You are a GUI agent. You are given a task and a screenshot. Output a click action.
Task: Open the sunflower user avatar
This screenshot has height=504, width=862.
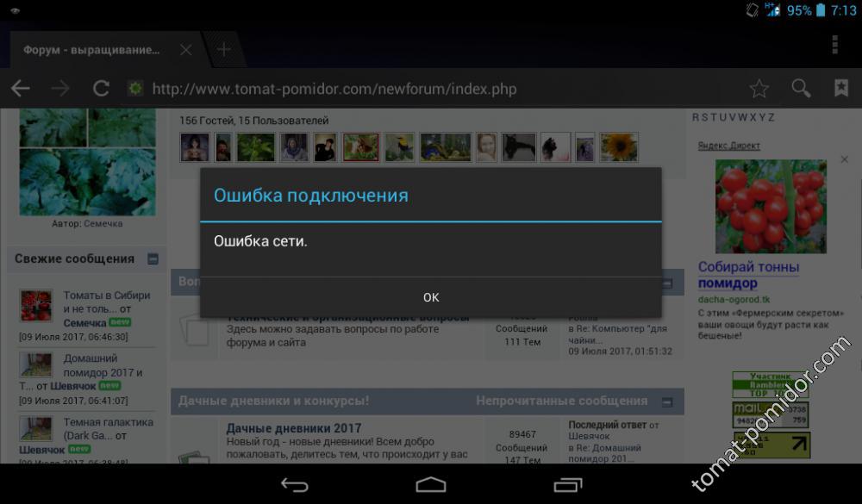tap(619, 147)
